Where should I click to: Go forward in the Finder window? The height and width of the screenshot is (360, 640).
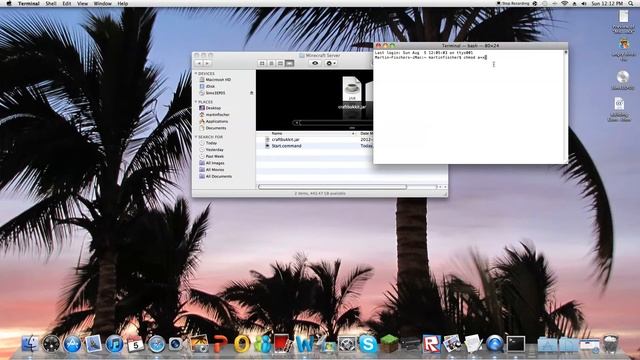click(207, 63)
